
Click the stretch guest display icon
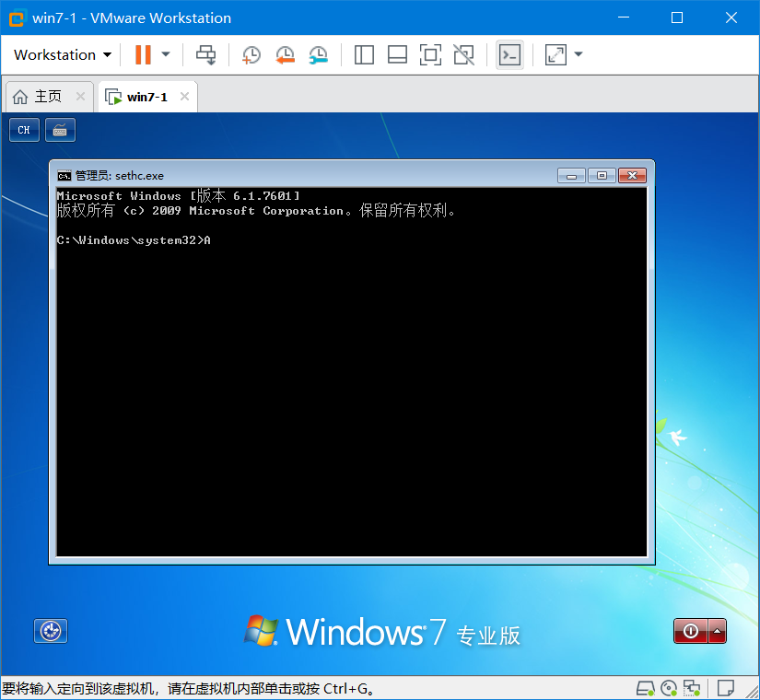click(x=555, y=54)
